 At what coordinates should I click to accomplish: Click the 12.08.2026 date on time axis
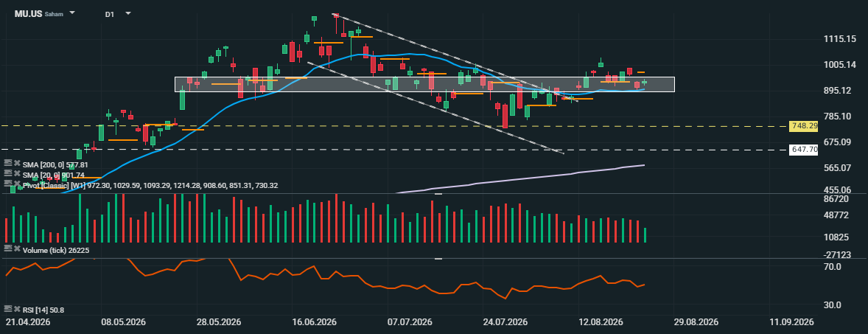[601, 322]
